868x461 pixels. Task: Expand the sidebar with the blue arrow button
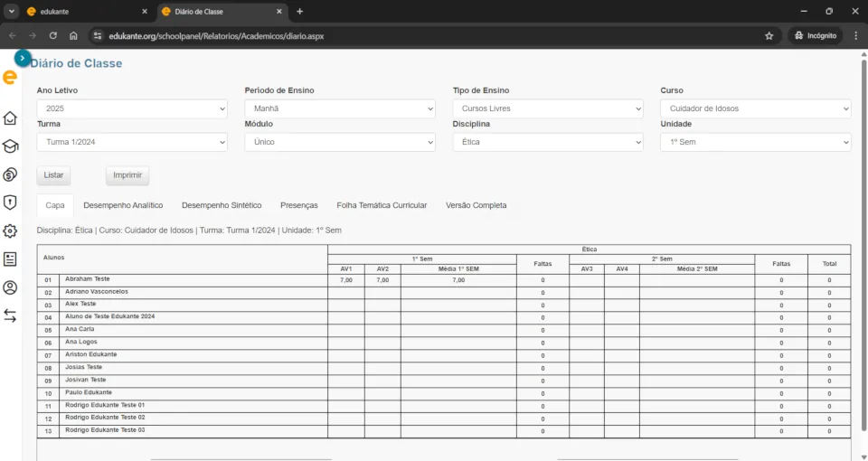[x=23, y=58]
